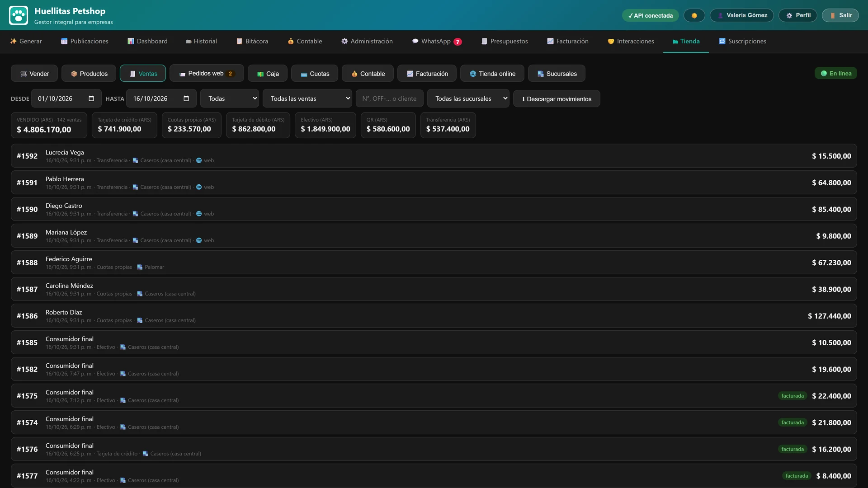
Task: Expand the Todas las ventas dropdown
Action: point(307,99)
